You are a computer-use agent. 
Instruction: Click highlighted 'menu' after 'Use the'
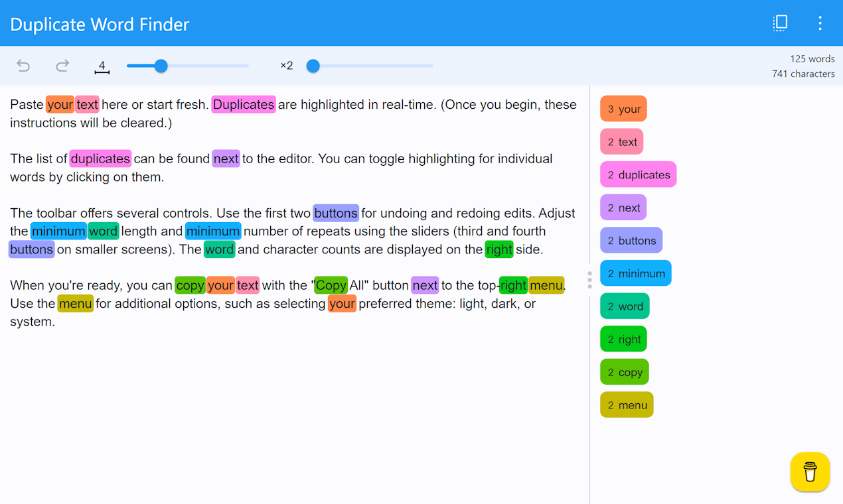point(75,304)
